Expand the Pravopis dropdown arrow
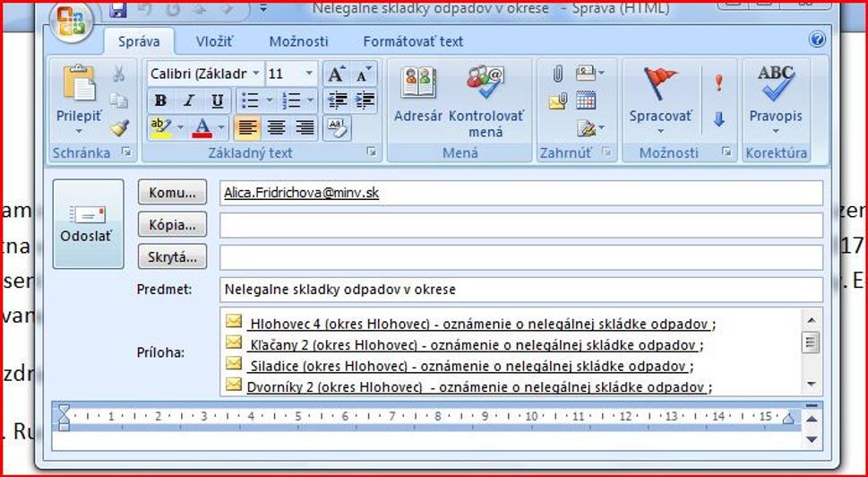 (x=776, y=132)
